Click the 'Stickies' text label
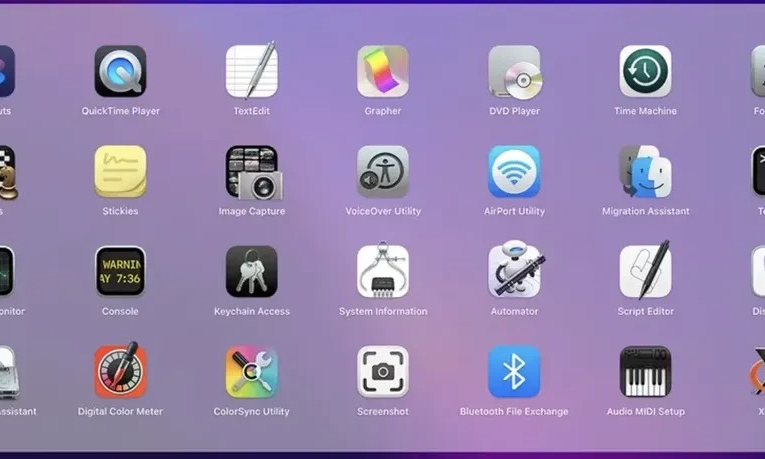The width and height of the screenshot is (765, 459). point(121,211)
